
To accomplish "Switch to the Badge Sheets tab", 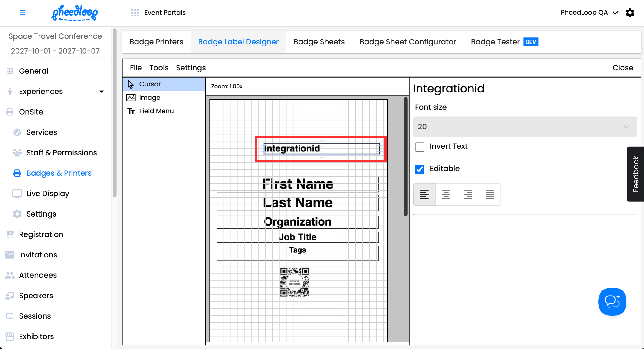I will [x=319, y=42].
